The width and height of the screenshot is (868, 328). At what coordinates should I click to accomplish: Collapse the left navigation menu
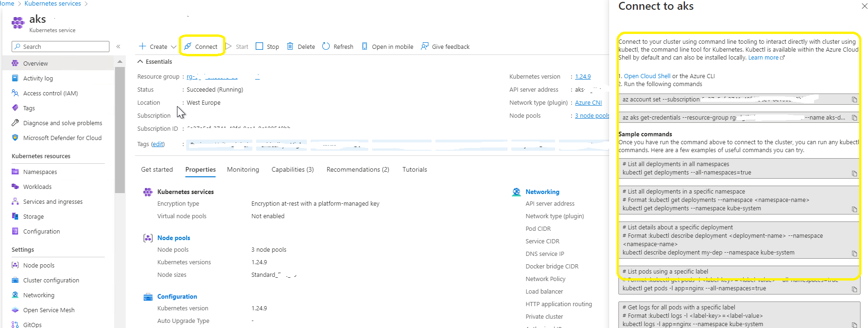pos(118,47)
